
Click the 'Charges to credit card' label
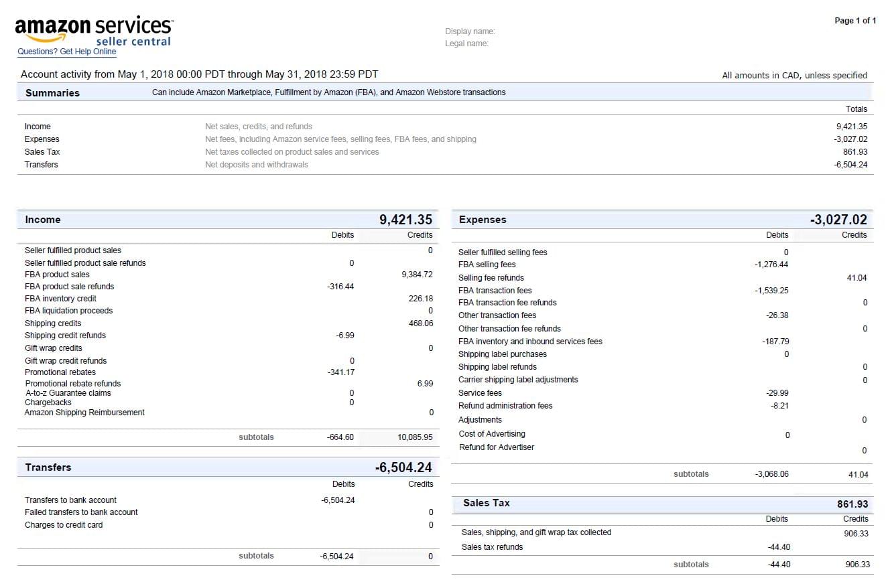pyautogui.click(x=64, y=525)
